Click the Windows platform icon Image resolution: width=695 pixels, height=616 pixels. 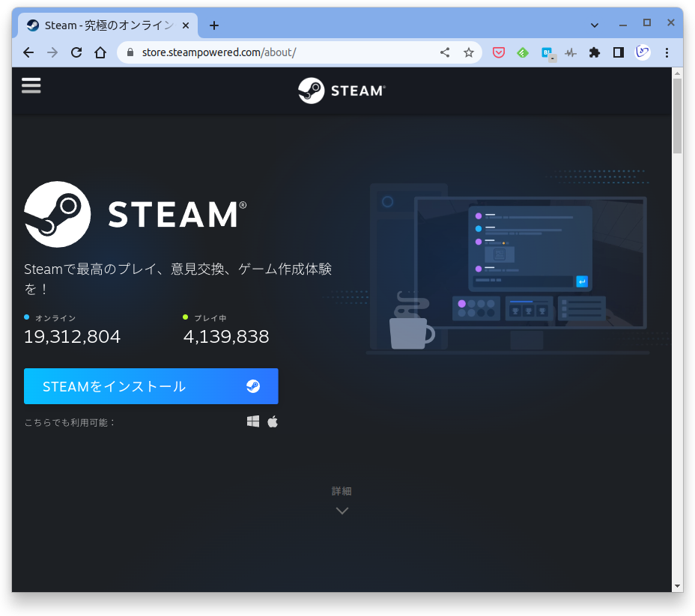click(253, 421)
